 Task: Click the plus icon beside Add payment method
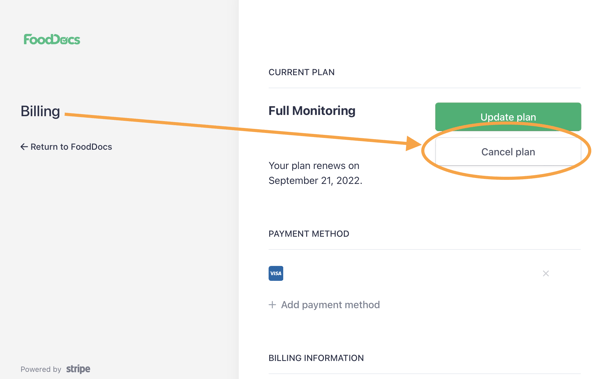[272, 305]
